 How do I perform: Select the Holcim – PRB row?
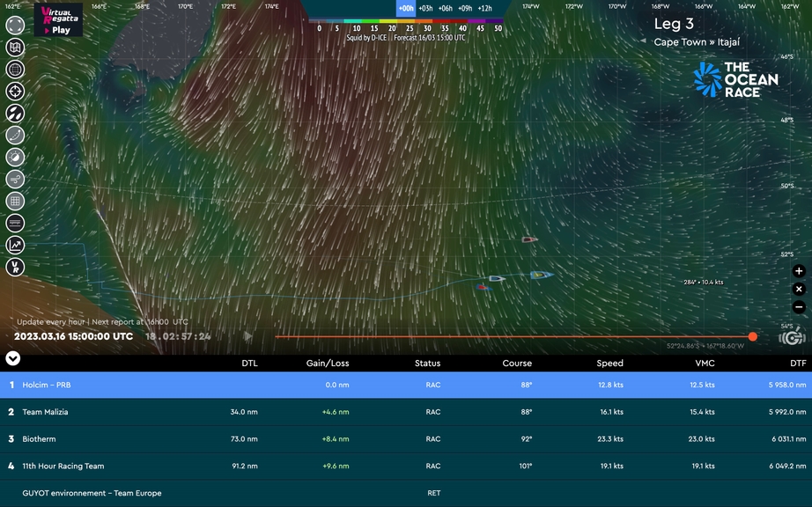click(x=406, y=385)
